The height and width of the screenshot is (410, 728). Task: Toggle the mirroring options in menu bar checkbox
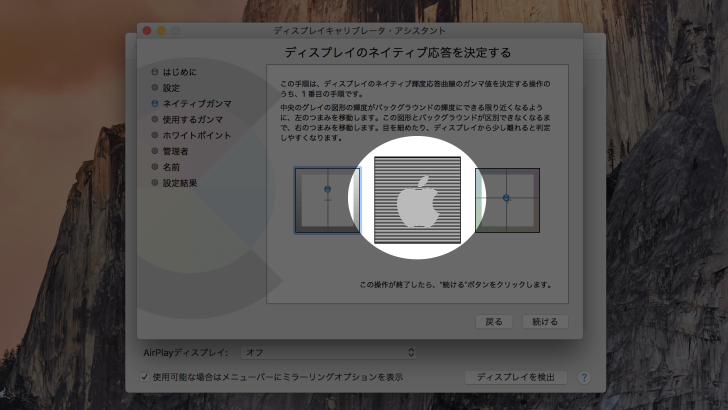[x=144, y=377]
